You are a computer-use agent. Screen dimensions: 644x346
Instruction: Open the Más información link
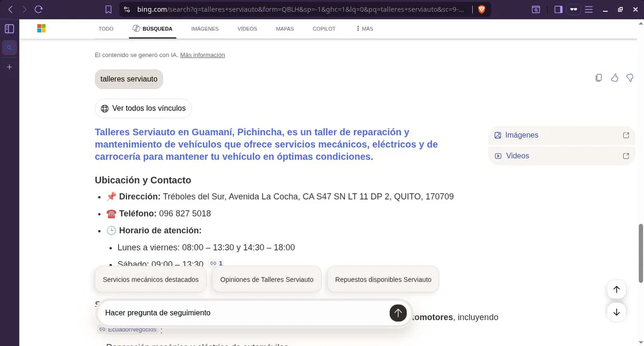tap(202, 55)
